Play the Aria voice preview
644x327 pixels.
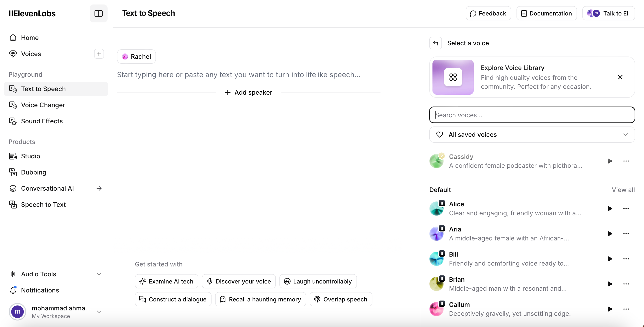coord(610,234)
